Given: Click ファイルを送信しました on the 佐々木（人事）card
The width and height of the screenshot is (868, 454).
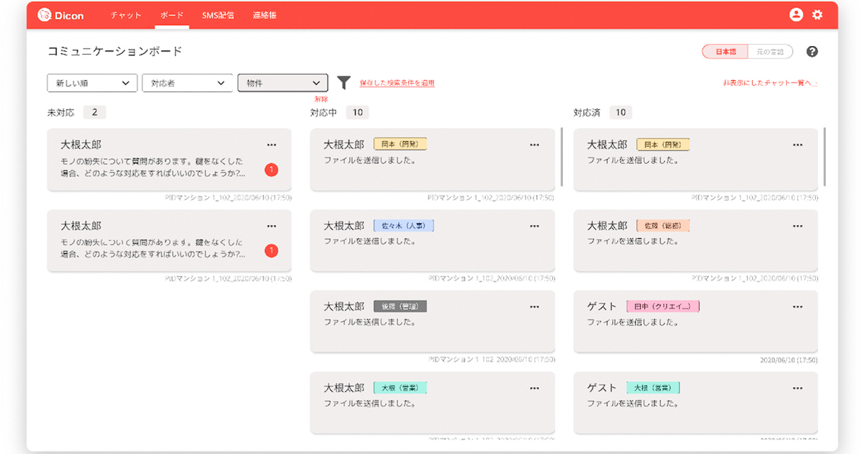Looking at the screenshot, I should click(370, 241).
